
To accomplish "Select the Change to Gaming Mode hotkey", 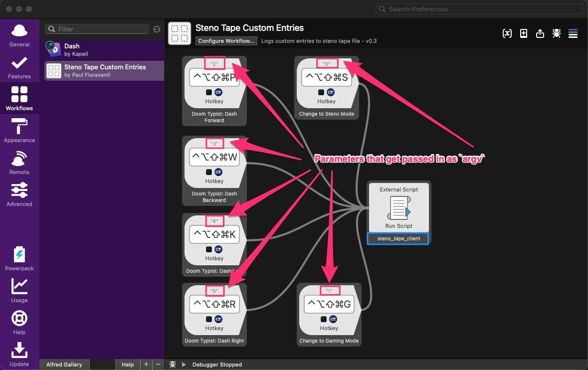I will [x=329, y=315].
